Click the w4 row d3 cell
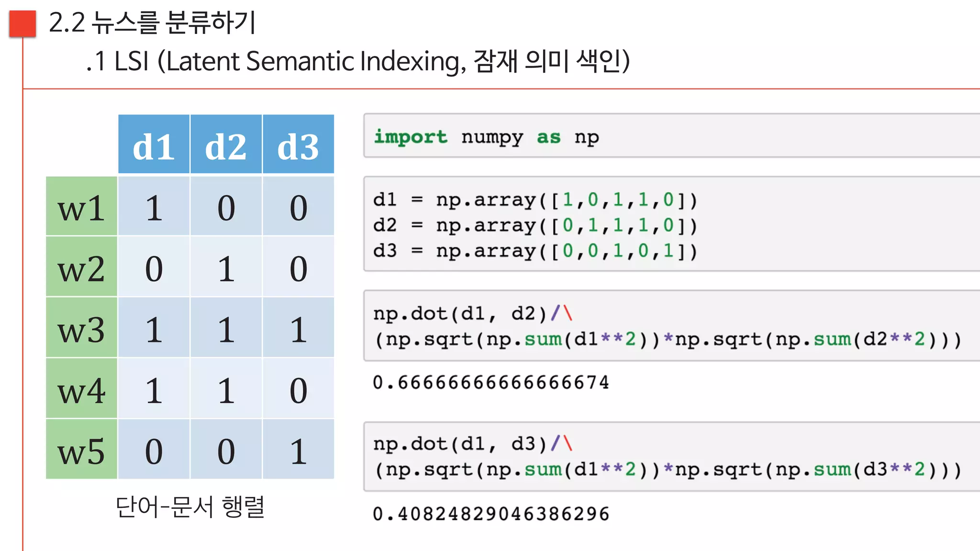This screenshot has height=551, width=980. point(298,388)
